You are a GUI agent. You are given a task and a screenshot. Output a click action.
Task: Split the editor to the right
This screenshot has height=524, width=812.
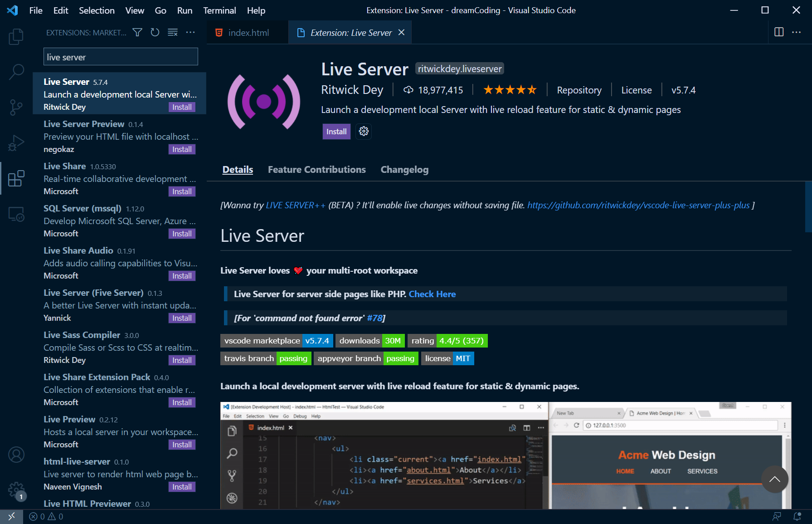[x=779, y=32]
